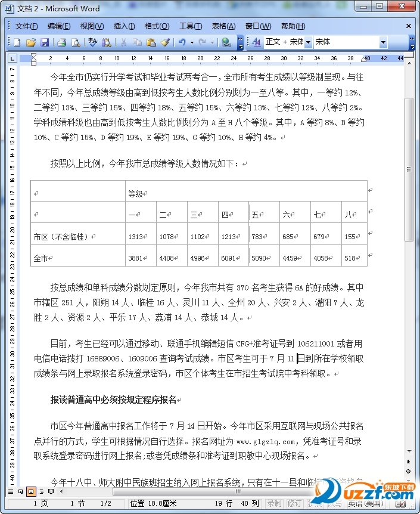Print the document
The image size is (420, 514).
[x=61, y=42]
